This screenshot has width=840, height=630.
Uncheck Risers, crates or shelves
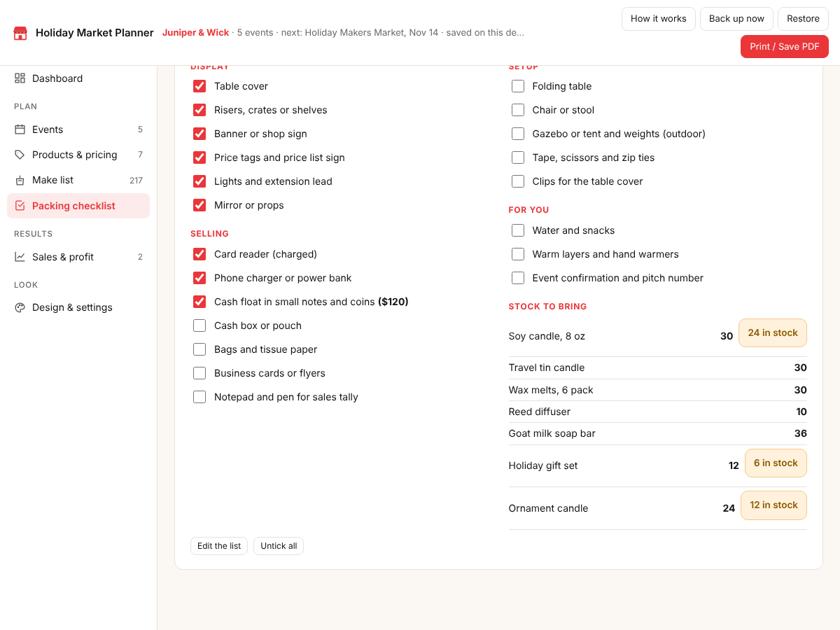(x=199, y=110)
